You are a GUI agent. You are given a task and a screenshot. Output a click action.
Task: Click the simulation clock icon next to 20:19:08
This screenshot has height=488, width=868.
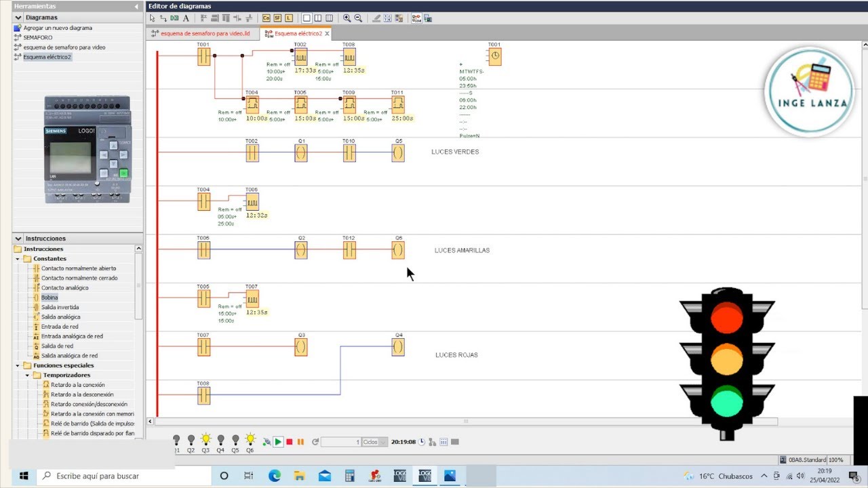(422, 442)
